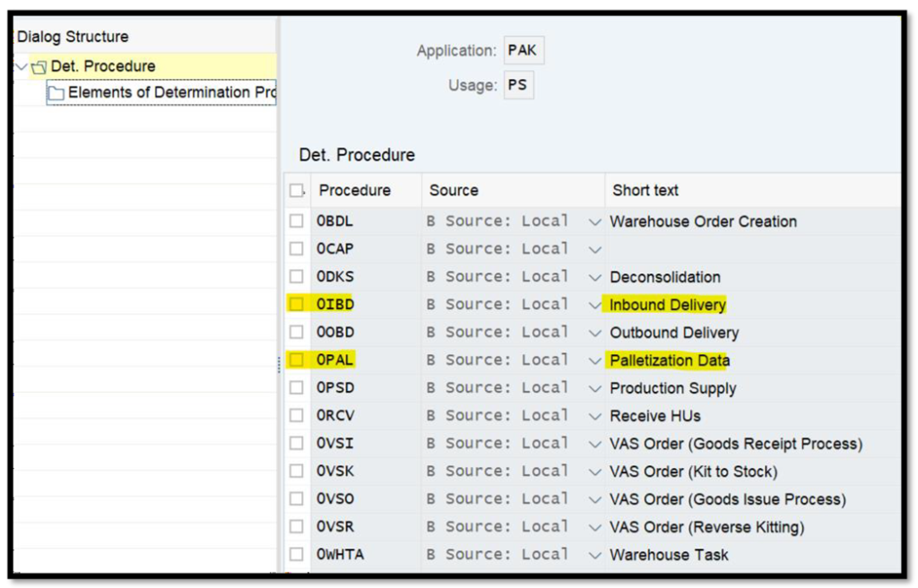Sort by the Source column header
The width and height of the screenshot is (918, 588).
point(454,190)
